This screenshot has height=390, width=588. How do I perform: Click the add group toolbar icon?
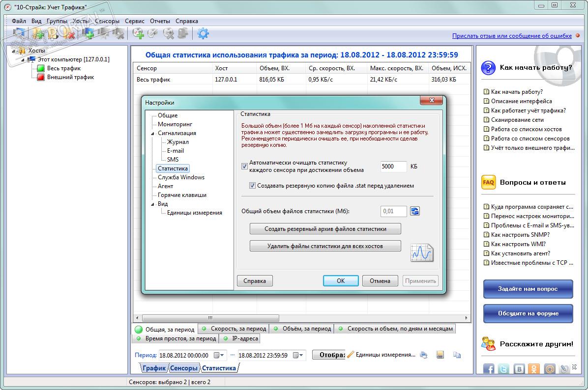pos(38,34)
